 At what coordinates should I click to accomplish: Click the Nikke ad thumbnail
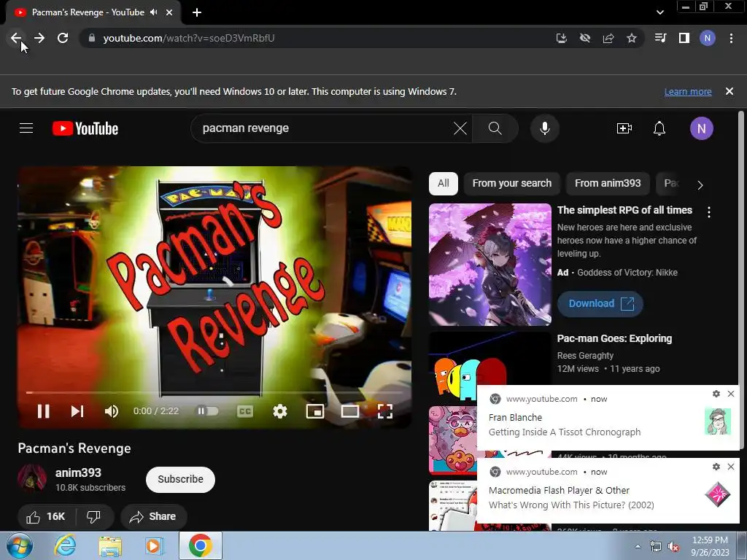pos(490,265)
